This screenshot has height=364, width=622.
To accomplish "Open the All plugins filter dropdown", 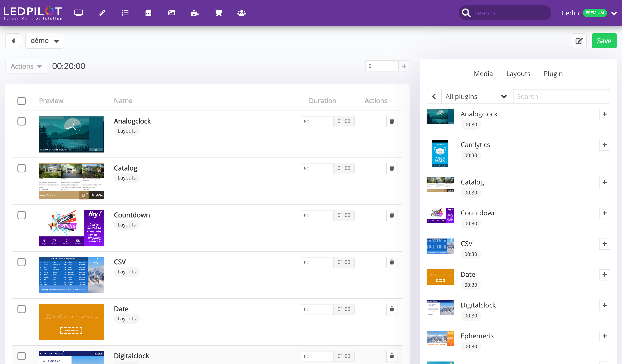I will [x=477, y=96].
